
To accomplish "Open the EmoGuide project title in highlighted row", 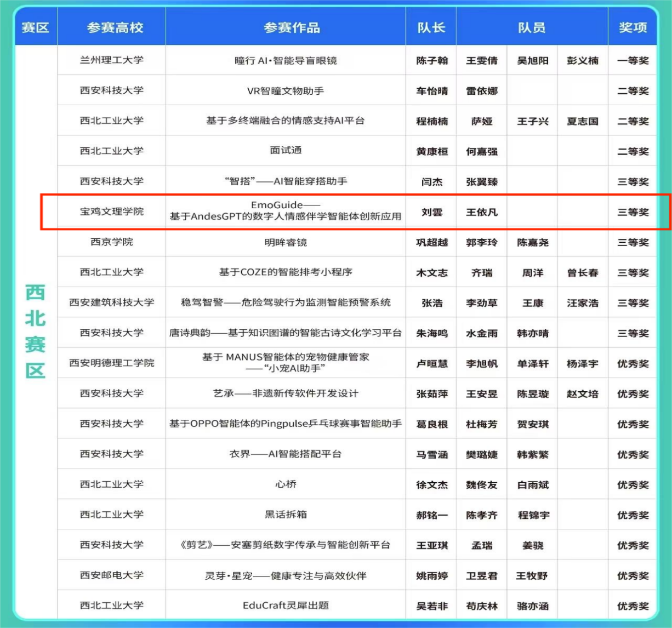I will [x=285, y=211].
